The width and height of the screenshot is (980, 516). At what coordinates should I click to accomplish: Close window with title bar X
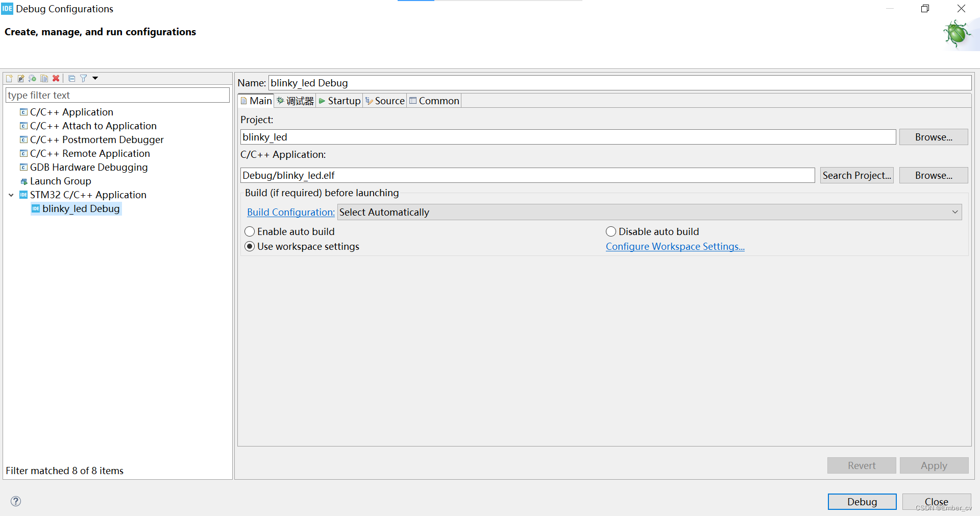tap(961, 9)
